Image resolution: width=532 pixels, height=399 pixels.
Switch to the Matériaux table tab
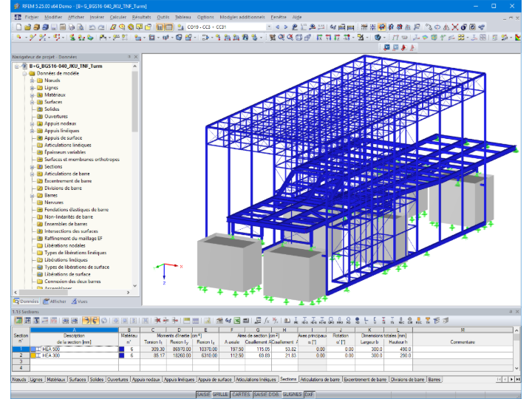(56, 379)
